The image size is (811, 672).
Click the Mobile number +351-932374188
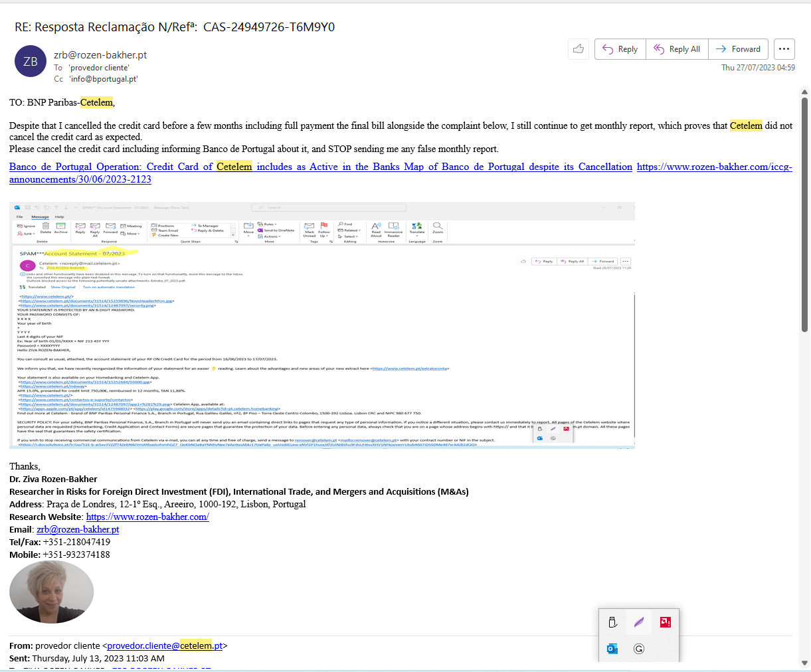[76, 554]
